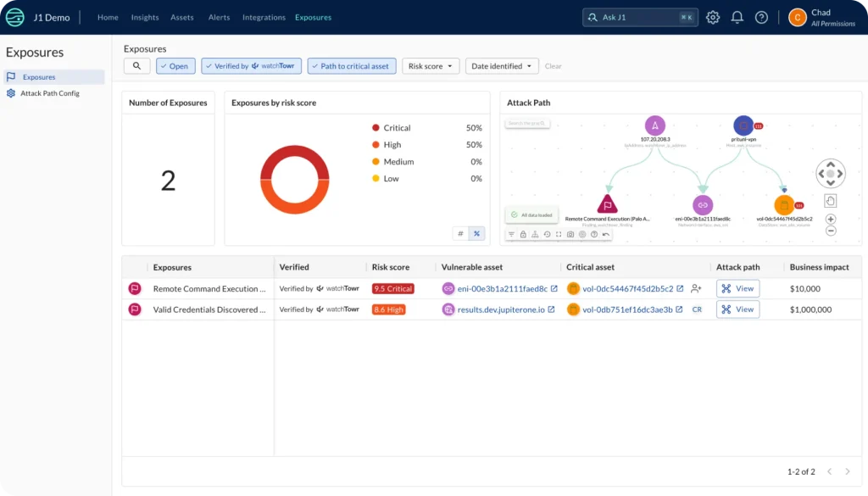
Task: Zoom out on the attack path graph
Action: (x=831, y=231)
